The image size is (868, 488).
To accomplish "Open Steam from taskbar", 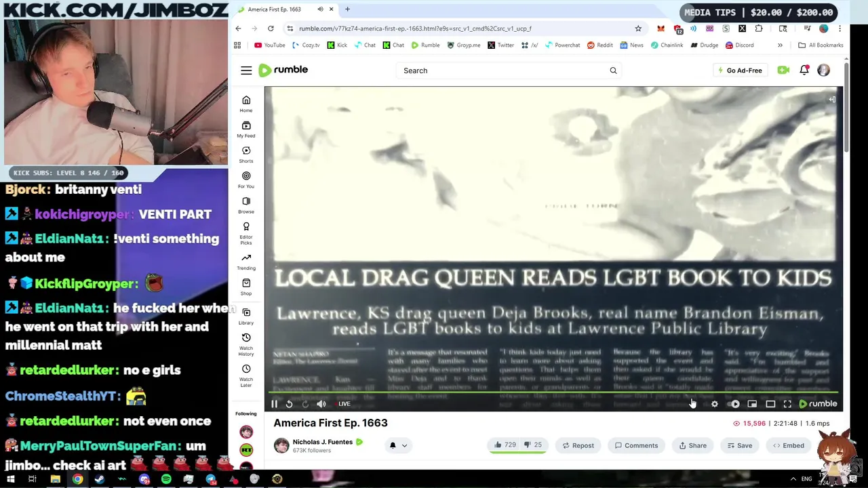I will pos(100,479).
